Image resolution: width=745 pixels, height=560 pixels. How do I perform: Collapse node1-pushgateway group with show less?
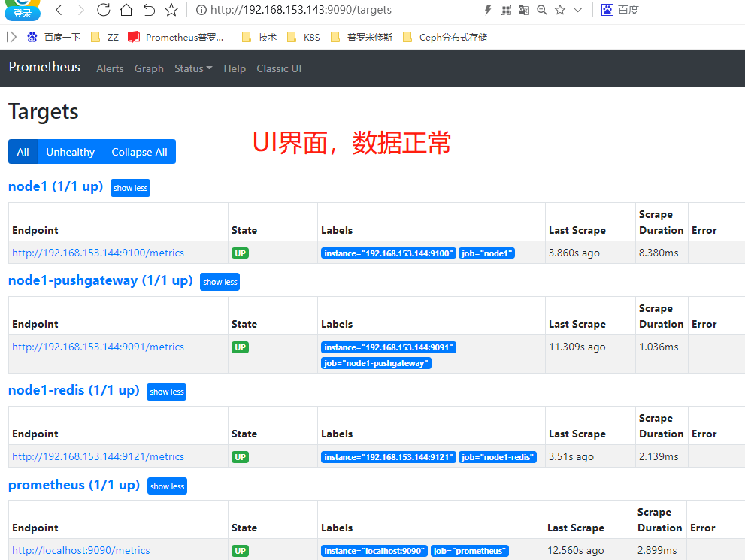(x=220, y=282)
